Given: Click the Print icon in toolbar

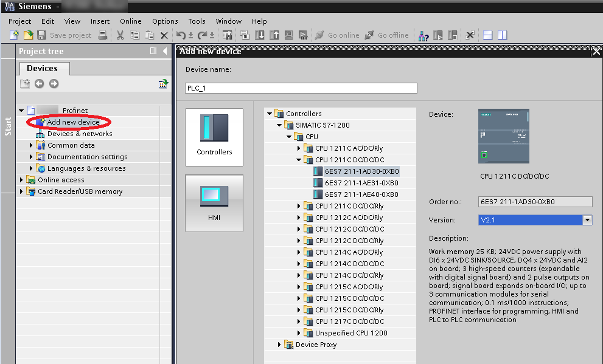Looking at the screenshot, I should (103, 35).
